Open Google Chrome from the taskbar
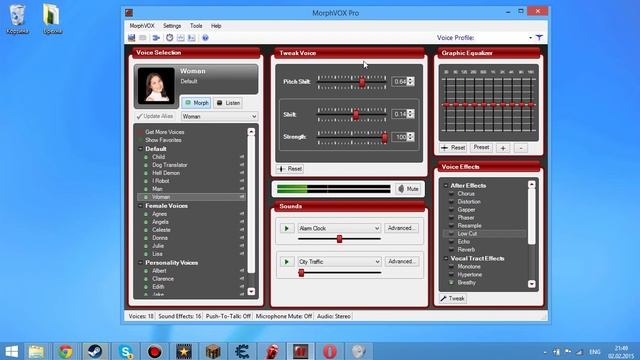 coord(65,351)
